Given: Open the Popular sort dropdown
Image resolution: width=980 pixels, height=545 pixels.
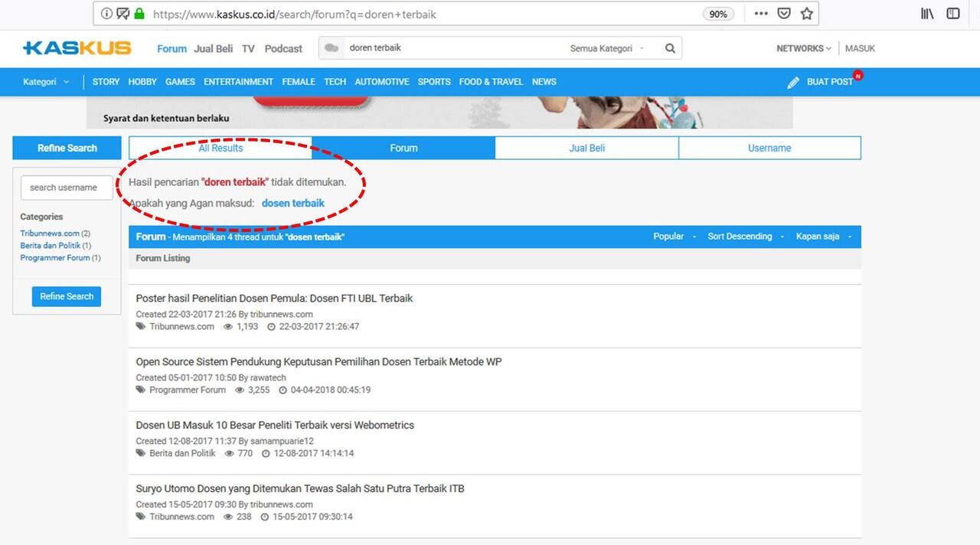Looking at the screenshot, I should coord(675,237).
